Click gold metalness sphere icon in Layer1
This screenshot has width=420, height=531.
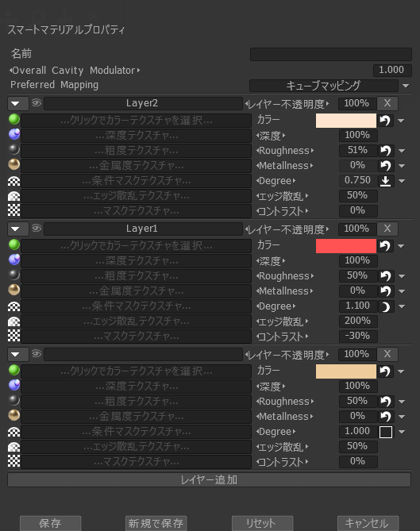click(x=13, y=290)
